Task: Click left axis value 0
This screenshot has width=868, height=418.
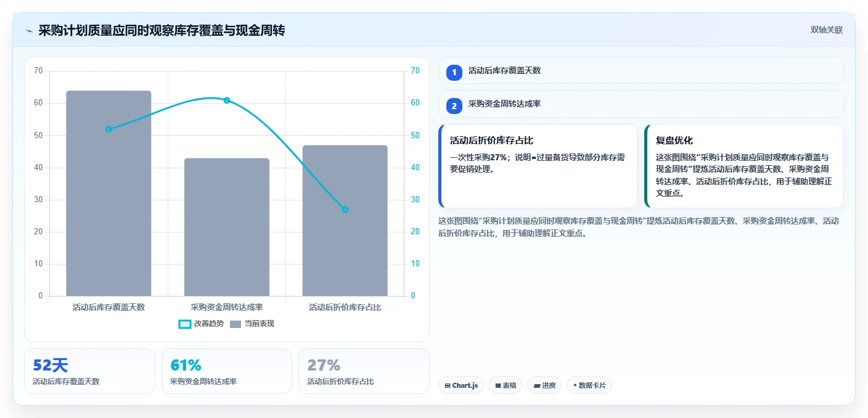Action: 41,296
